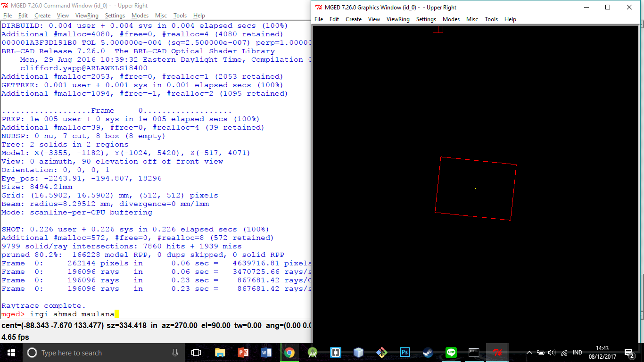644x362 pixels.
Task: Open the Windows Start menu
Action: [11, 353]
